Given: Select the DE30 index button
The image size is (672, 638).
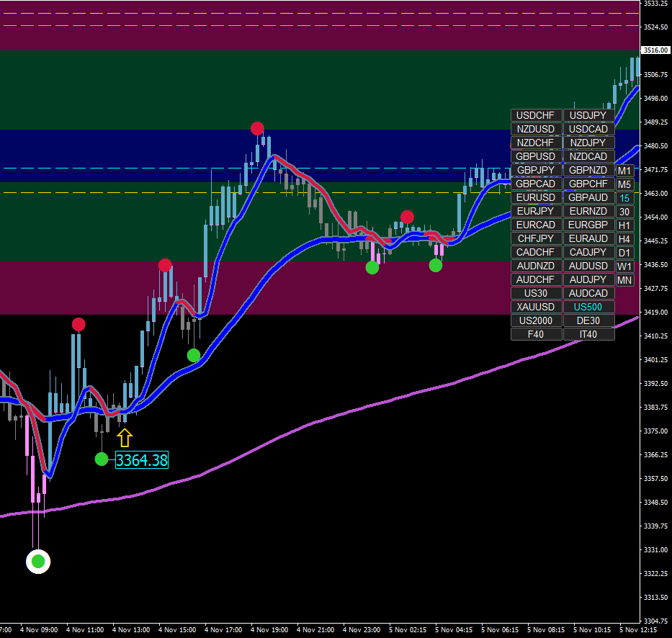Looking at the screenshot, I should 588,321.
